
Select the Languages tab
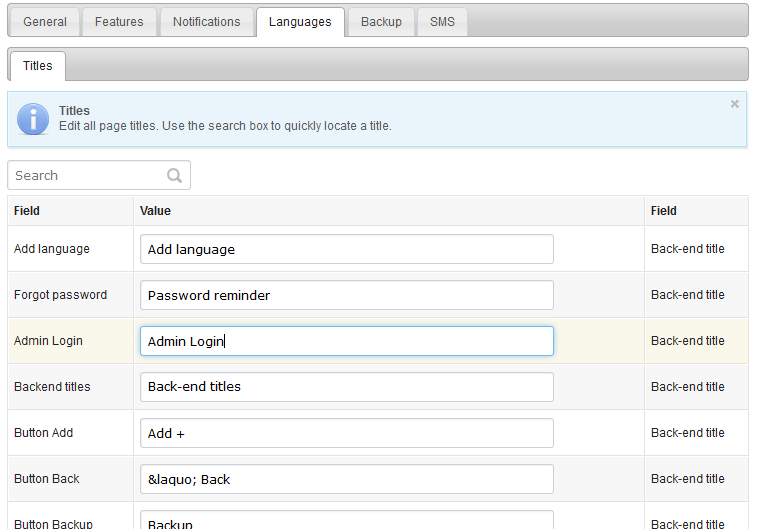pos(300,22)
